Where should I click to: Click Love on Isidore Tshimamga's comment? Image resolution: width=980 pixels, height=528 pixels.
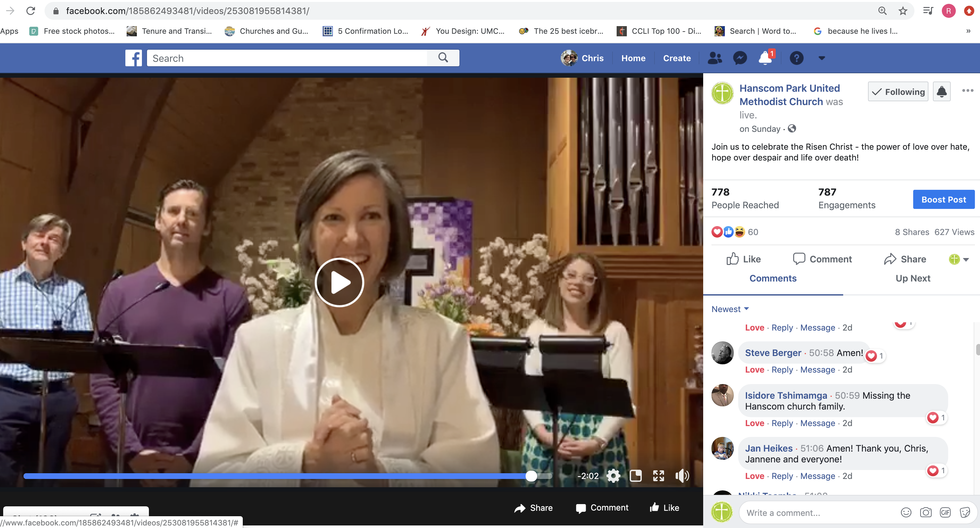(754, 423)
